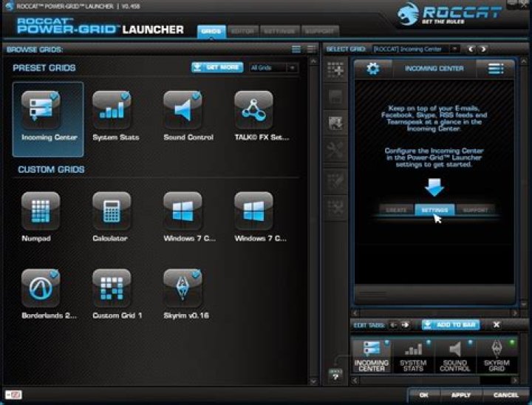Click the new grid plus icon in sidebar
This screenshot has height=405, width=532.
pos(335,69)
